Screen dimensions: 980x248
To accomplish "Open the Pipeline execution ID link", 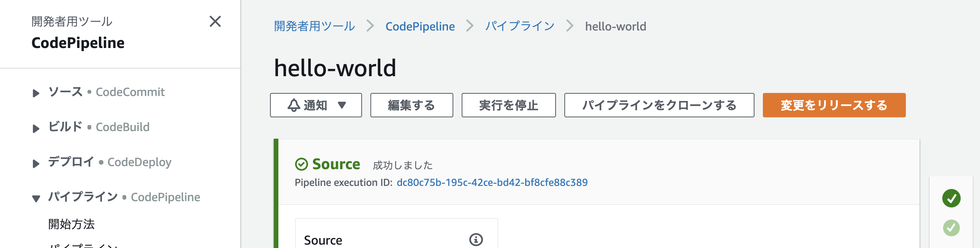I will click(492, 182).
